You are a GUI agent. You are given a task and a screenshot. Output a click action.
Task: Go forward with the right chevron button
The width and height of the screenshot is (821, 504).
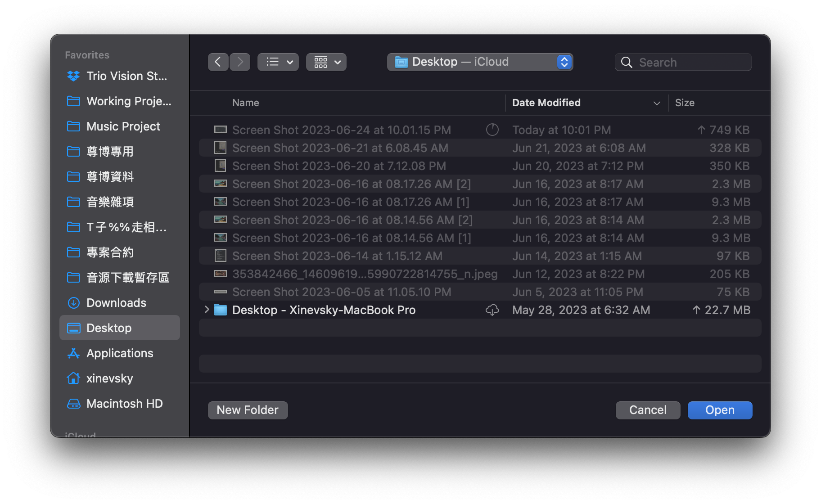240,62
